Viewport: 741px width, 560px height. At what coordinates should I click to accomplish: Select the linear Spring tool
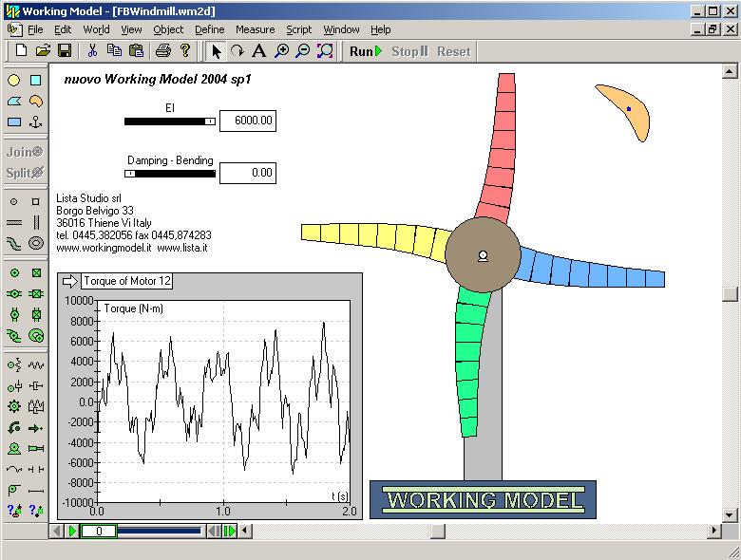click(36, 365)
